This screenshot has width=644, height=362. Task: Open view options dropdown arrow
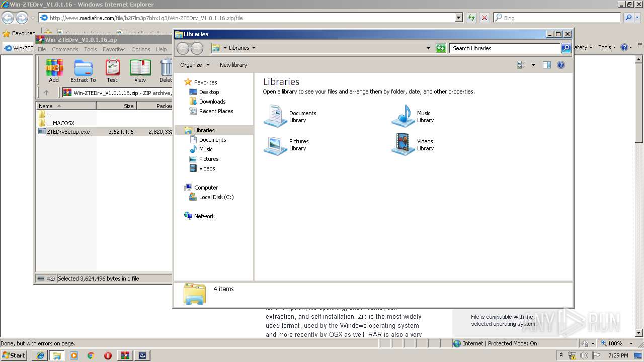click(x=533, y=65)
